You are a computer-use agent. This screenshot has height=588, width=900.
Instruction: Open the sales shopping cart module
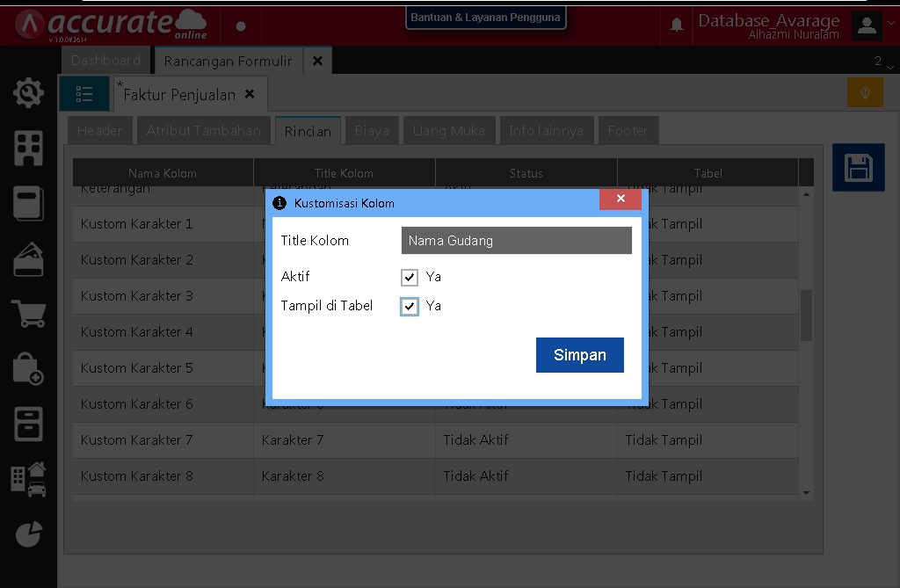coord(29,314)
